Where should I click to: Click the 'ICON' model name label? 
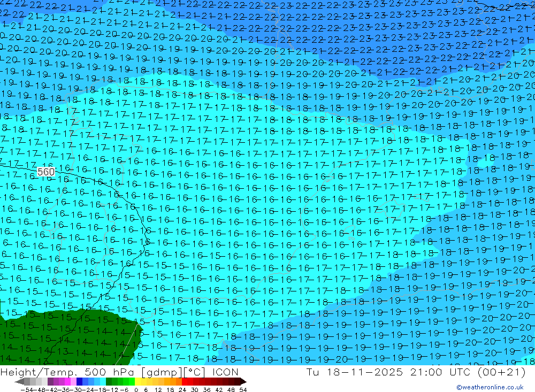[x=225, y=372]
